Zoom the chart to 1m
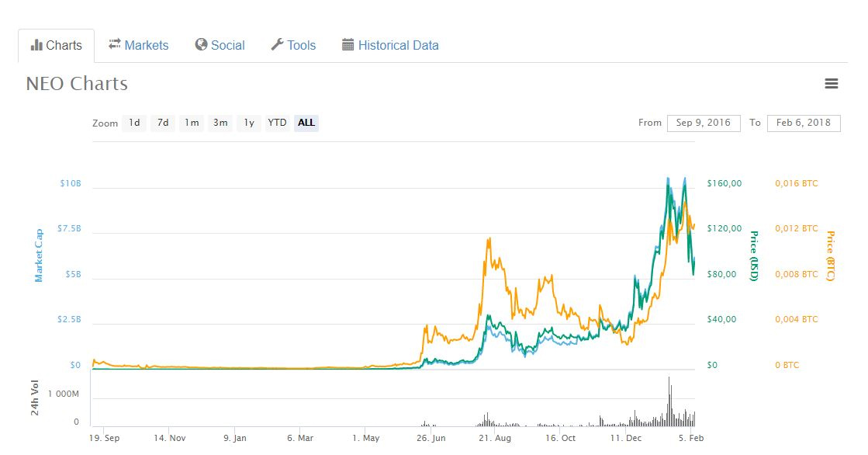 pyautogui.click(x=191, y=123)
